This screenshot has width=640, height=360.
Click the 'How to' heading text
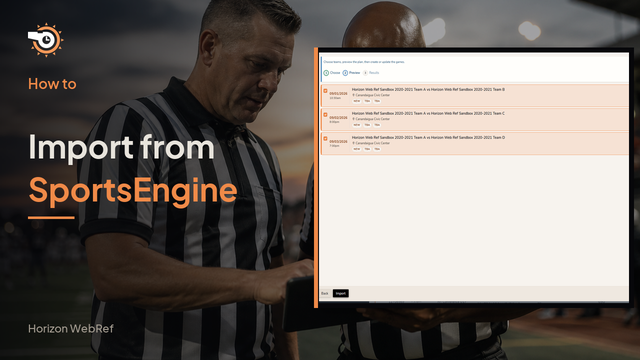(x=52, y=84)
